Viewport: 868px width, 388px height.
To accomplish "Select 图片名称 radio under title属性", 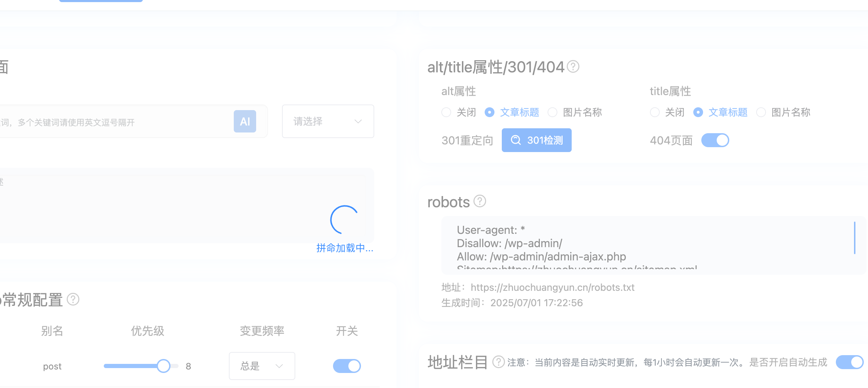I will pyautogui.click(x=761, y=112).
